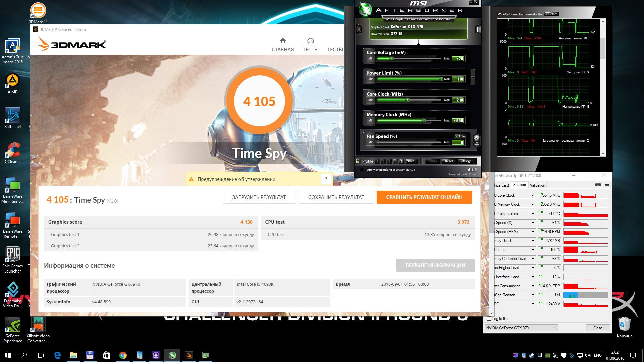Image resolution: width=644 pixels, height=362 pixels.
Task: Select Afterburner profile 2
Action: pos(383,161)
